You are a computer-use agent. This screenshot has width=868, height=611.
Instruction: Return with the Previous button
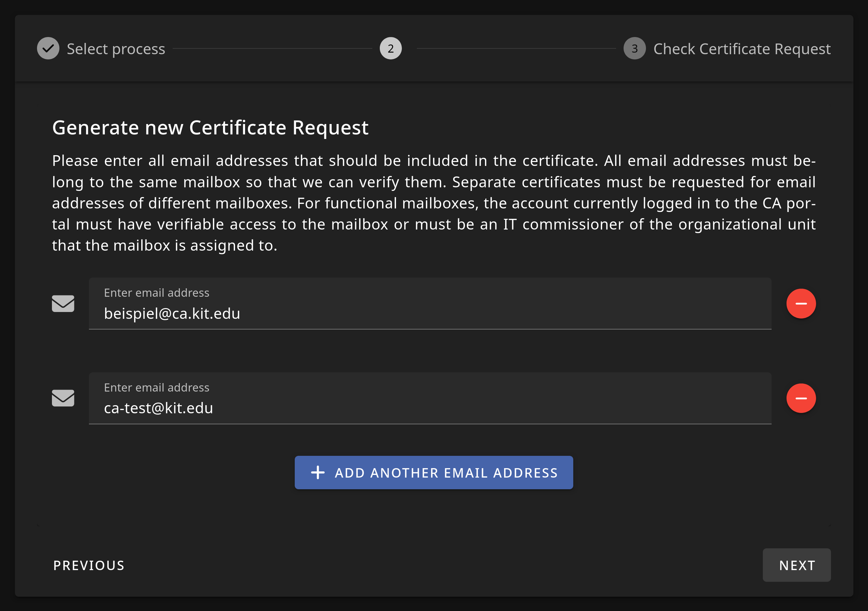coord(89,565)
